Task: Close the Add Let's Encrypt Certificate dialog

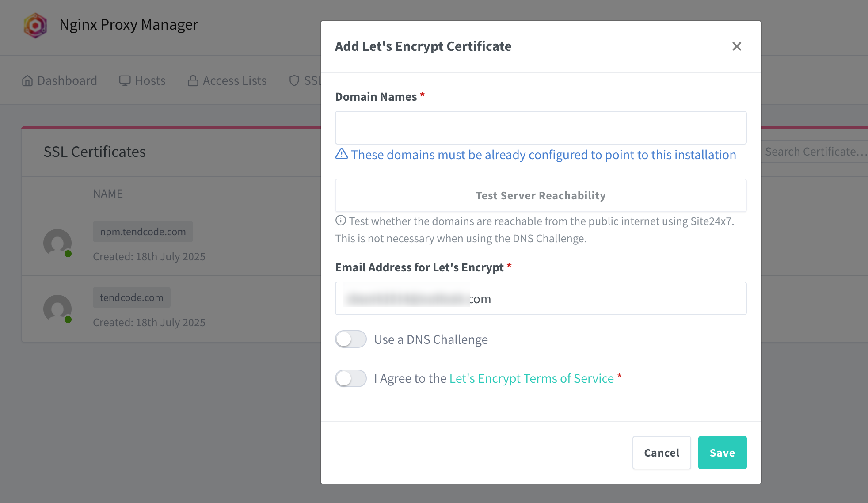Action: click(x=736, y=46)
